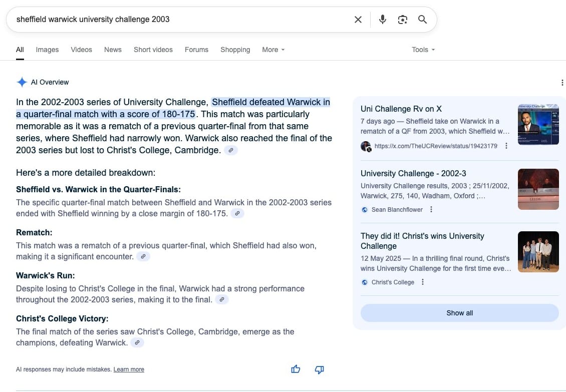This screenshot has width=566, height=392.
Task: Click the globe icon next to Sean Blanchflower
Action: (x=365, y=210)
